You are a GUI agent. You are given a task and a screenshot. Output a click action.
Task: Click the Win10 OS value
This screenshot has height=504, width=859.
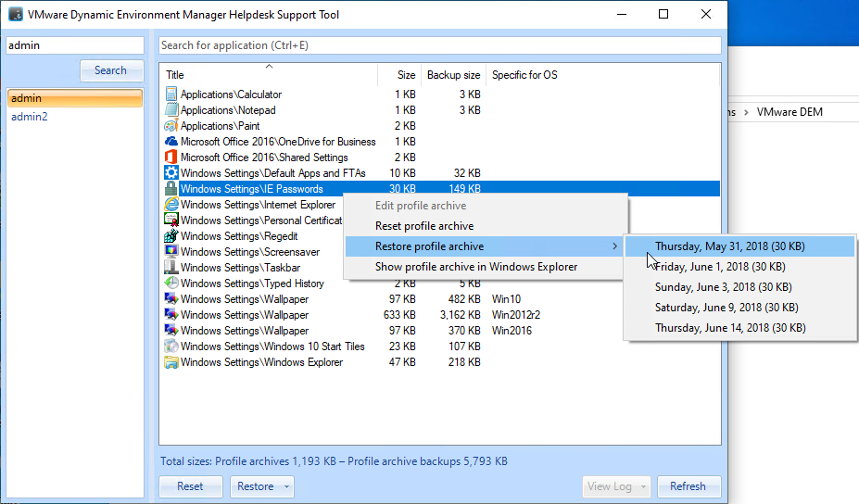(506, 299)
